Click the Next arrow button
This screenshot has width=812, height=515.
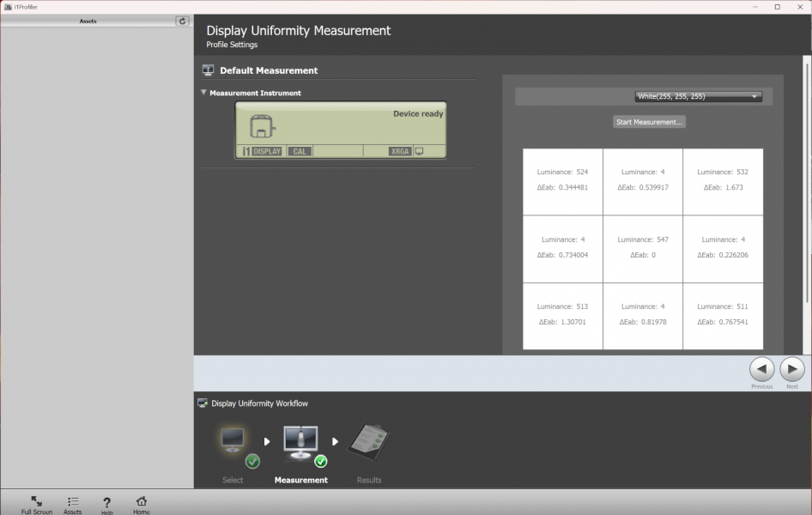[x=791, y=369]
